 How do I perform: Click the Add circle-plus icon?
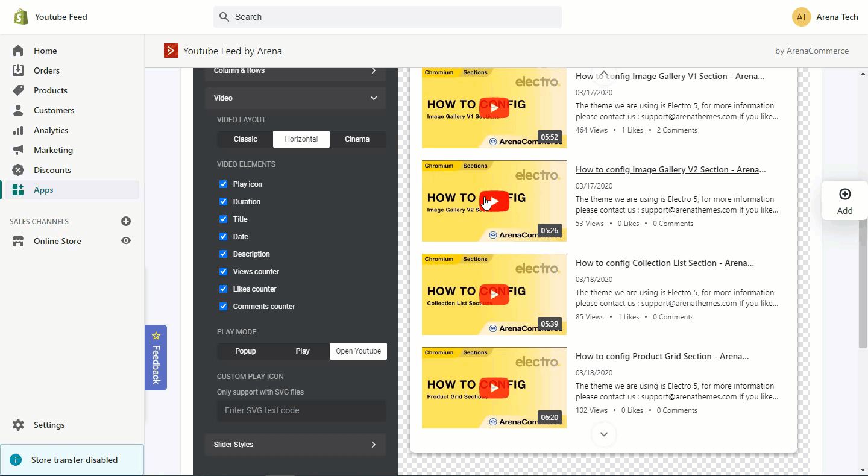click(845, 193)
